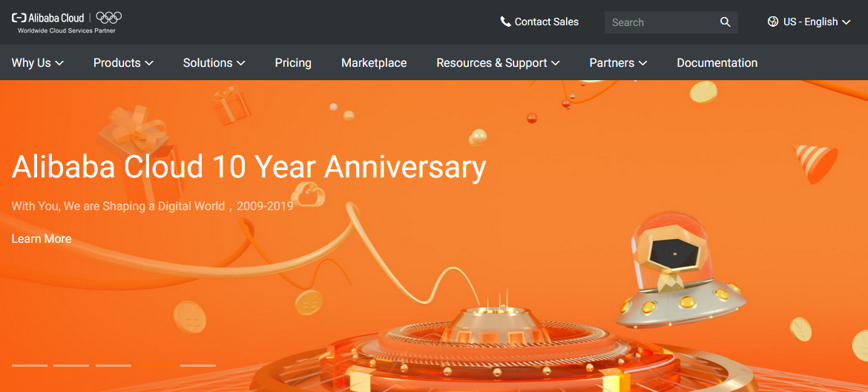The image size is (868, 392).
Task: Click the Alibaba Cloud logo
Action: click(48, 18)
